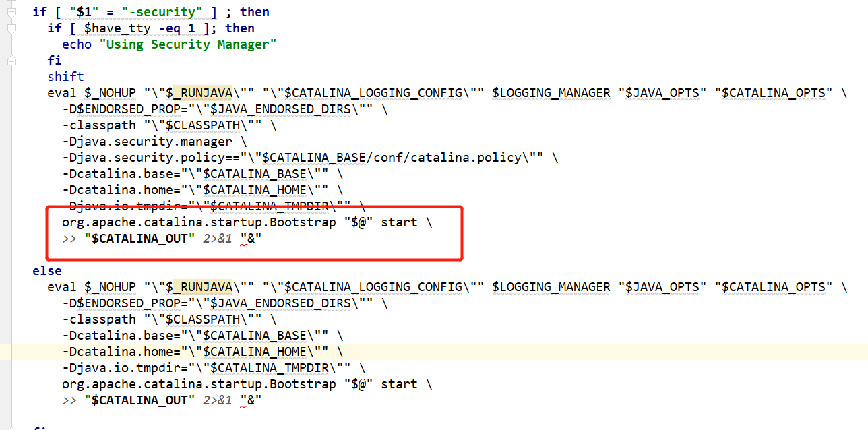
Task: Click the variable $have_tty in the nested if
Action: (117, 28)
